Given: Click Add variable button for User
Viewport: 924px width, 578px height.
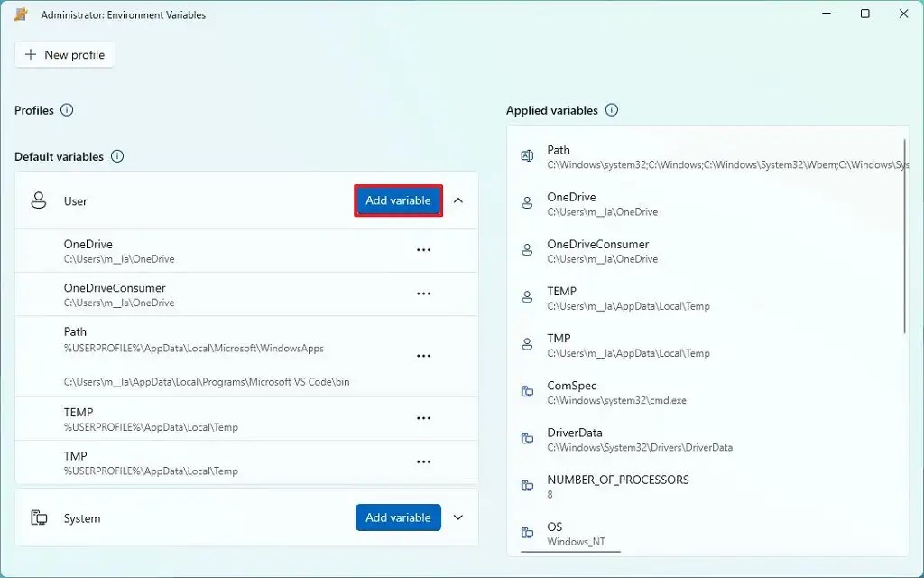Looking at the screenshot, I should point(398,200).
